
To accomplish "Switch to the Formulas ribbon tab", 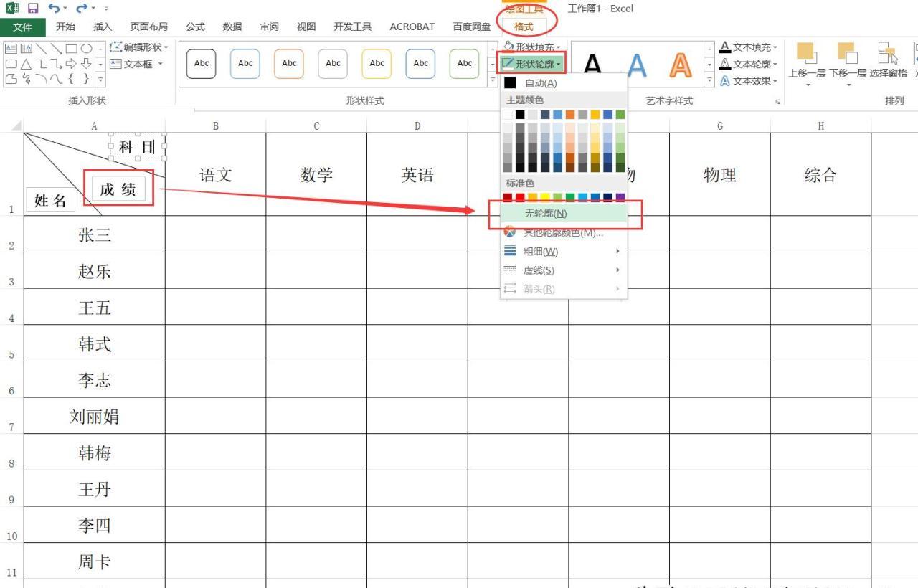I will pos(195,27).
